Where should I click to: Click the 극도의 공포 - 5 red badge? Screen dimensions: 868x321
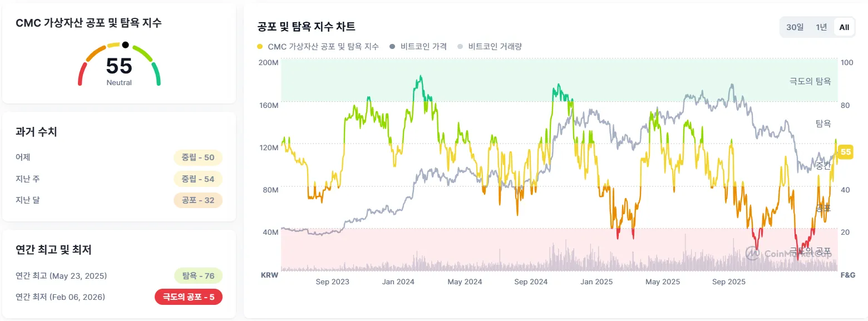[188, 297]
